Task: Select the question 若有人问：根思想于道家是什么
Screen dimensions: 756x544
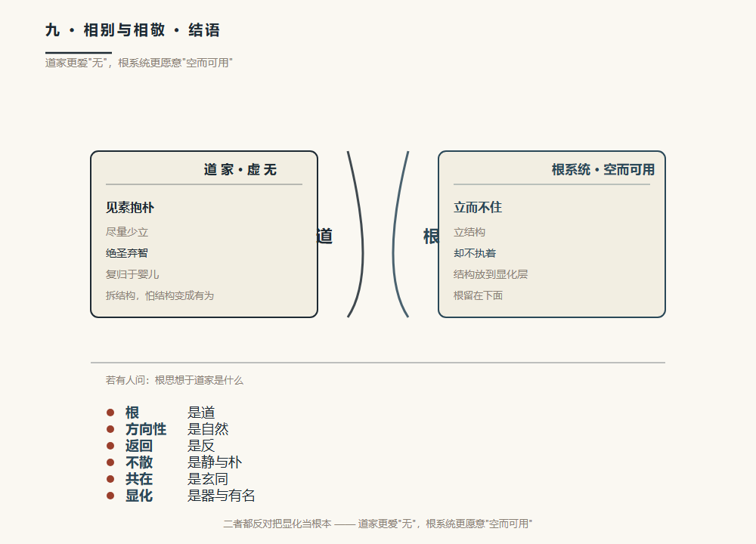Action: tap(175, 380)
